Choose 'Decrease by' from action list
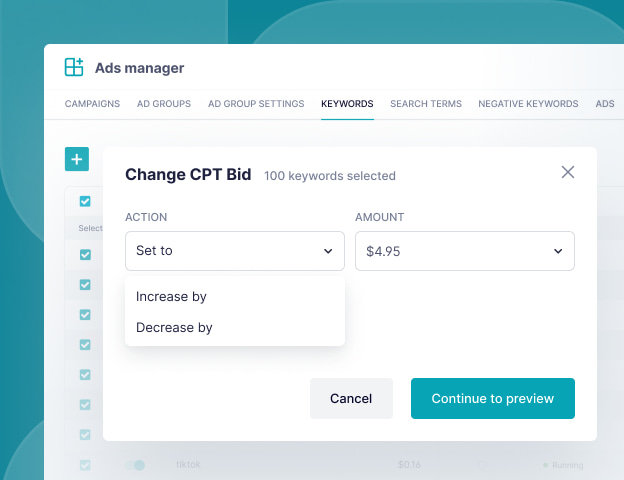Screen dimensions: 624x480 (x=174, y=327)
